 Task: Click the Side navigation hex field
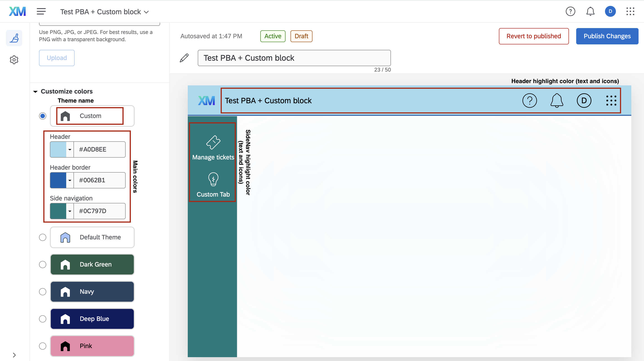point(100,211)
